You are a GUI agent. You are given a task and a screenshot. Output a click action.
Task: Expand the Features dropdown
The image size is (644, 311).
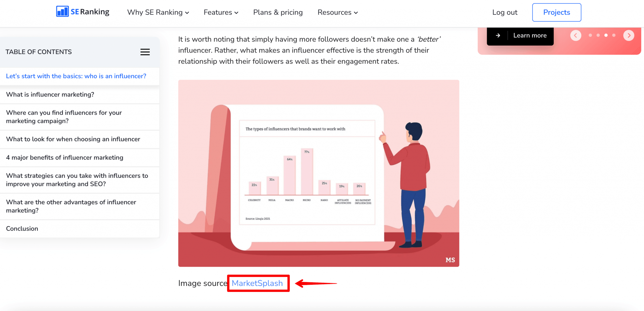pos(221,12)
